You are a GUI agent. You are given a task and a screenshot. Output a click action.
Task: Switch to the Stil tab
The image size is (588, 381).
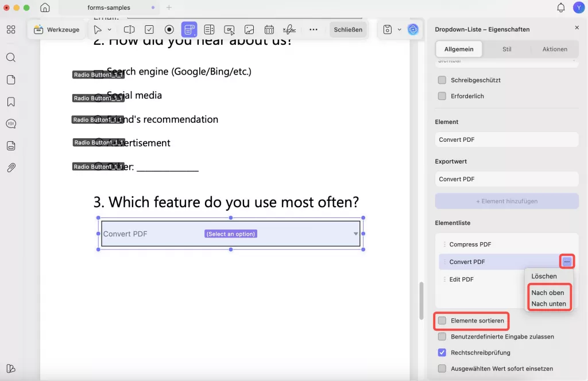pos(506,49)
